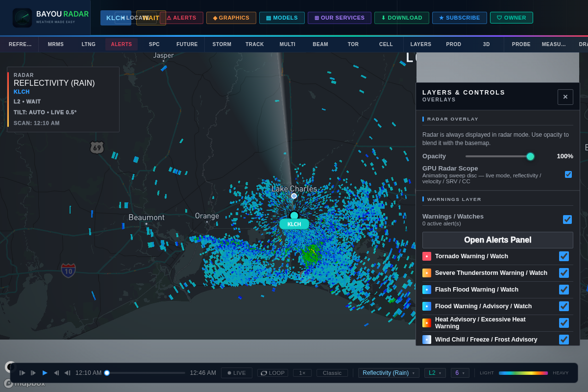588x392 pixels.
Task: Disable the GPU Radar Scope checkbox
Action: coord(568,174)
